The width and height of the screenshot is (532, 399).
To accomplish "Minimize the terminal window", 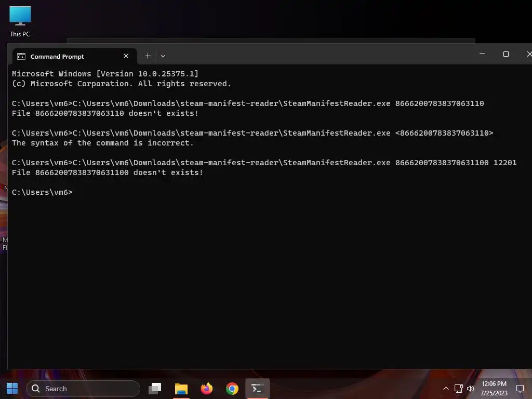I will click(x=482, y=54).
